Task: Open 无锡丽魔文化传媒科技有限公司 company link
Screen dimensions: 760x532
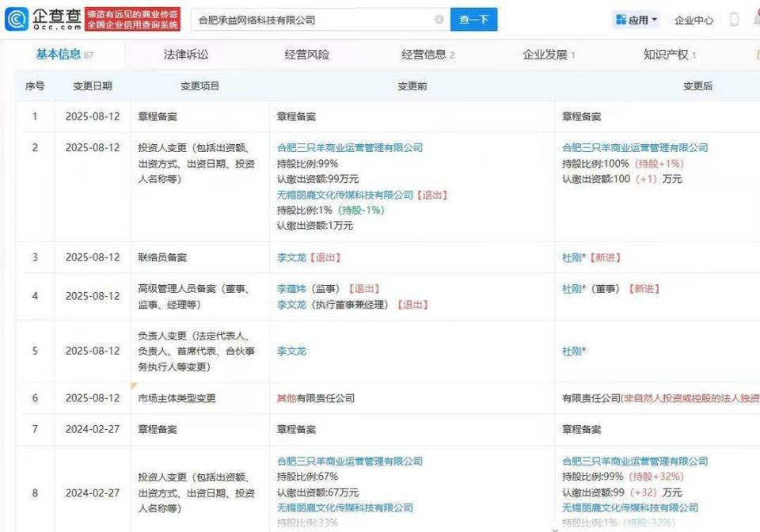Action: [x=344, y=195]
